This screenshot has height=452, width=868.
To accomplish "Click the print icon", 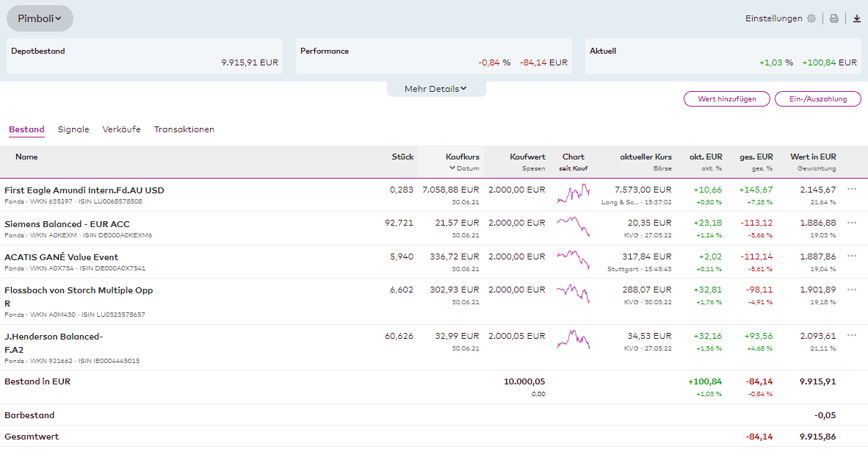I will (834, 19).
